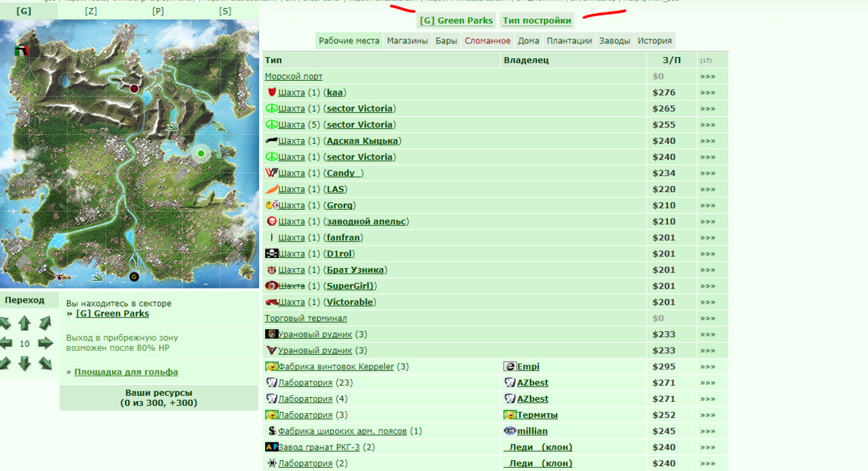Move east using the right arrow
This screenshot has height=471, width=868.
coord(45,343)
